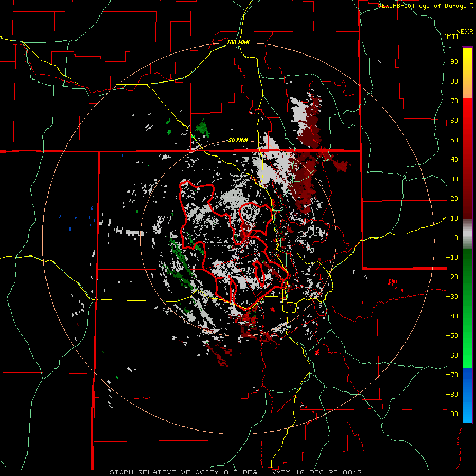Screen dimensions: 476x476
Task: Click the 00:31 timestamp
Action: (353, 472)
